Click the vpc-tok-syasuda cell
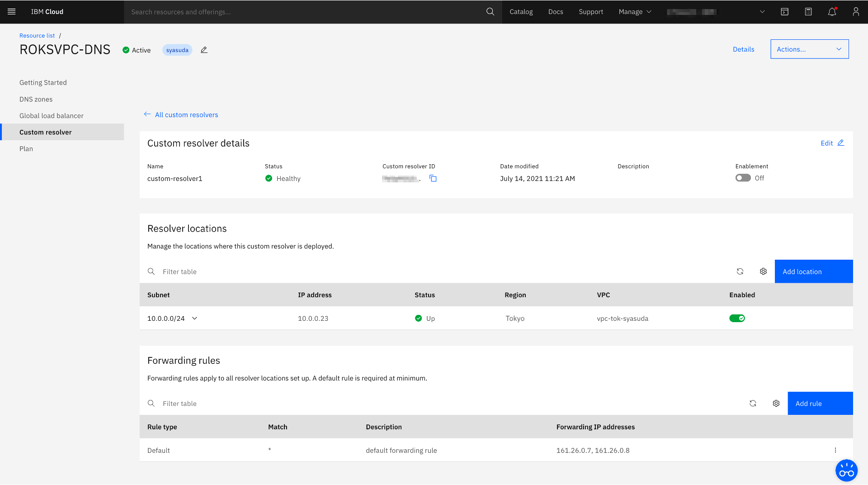The image size is (868, 485). 623,319
